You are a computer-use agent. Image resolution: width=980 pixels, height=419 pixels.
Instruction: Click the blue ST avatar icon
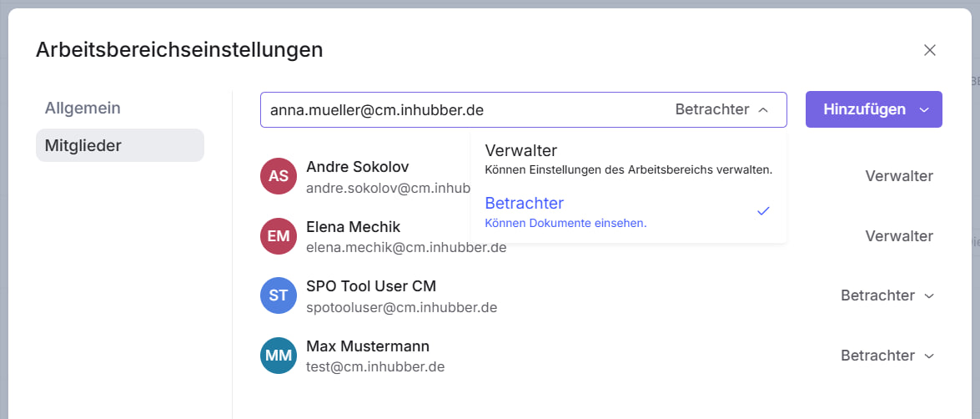click(279, 295)
